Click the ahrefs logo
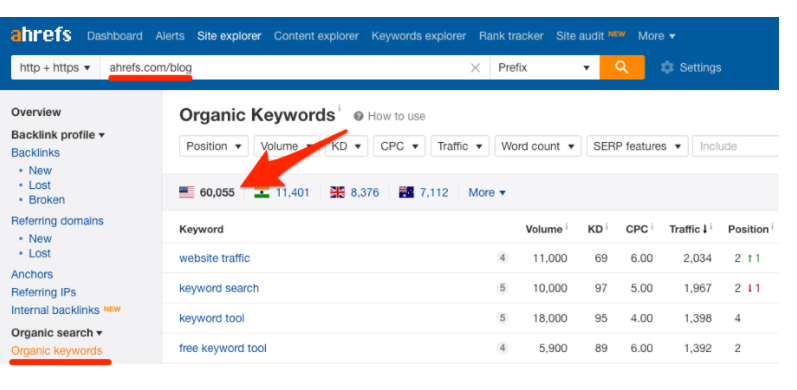The image size is (797, 390). pyautogui.click(x=41, y=36)
